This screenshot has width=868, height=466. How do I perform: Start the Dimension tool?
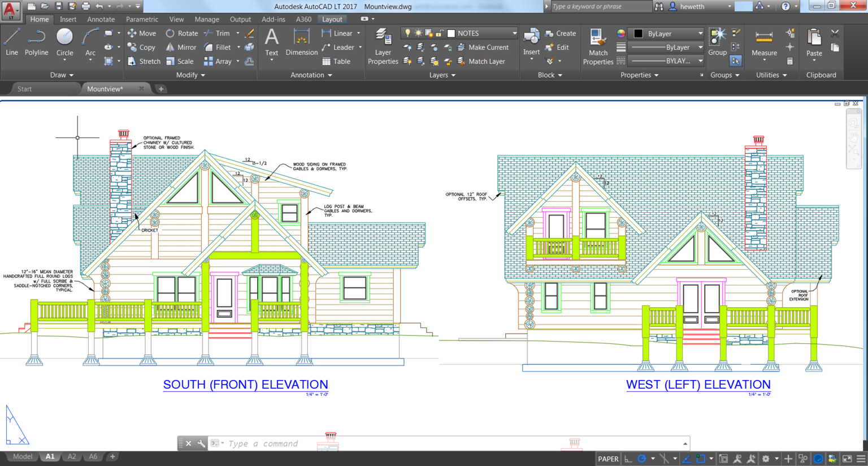point(301,41)
